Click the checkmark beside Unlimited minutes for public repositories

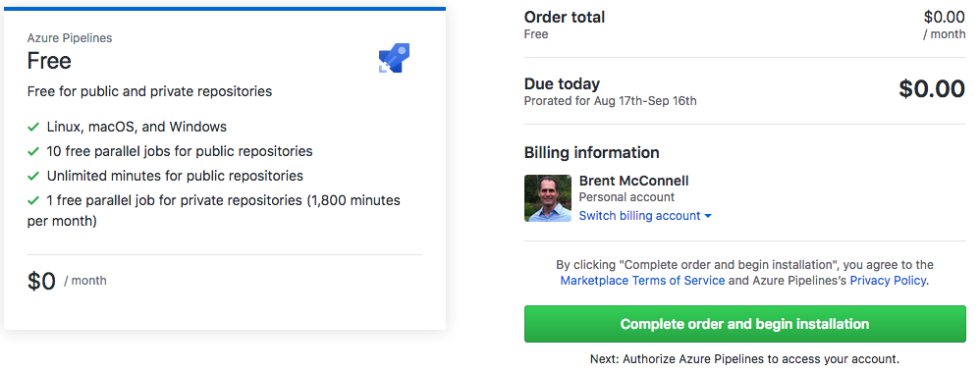click(x=33, y=176)
